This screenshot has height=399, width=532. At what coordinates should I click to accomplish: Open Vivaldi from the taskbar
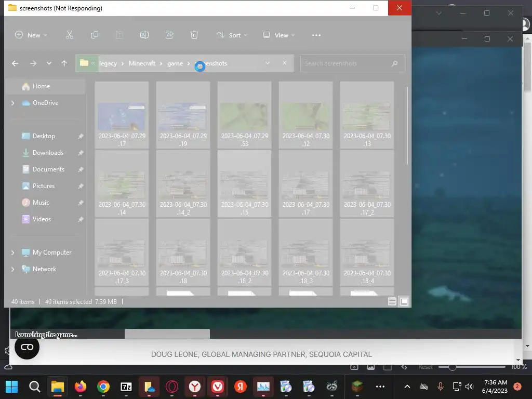[218, 387]
